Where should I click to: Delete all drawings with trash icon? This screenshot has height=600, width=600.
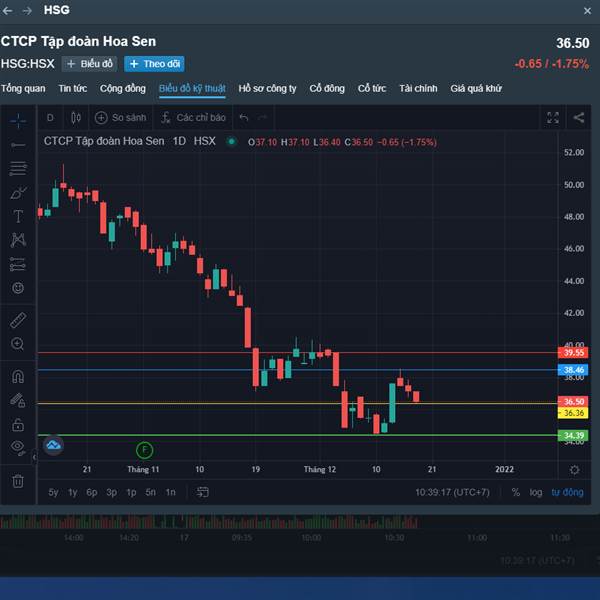[18, 481]
